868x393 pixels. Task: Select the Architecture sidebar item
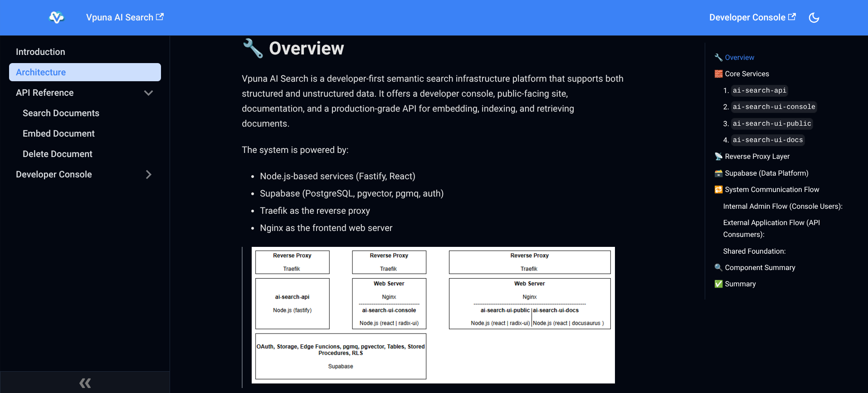tap(85, 72)
